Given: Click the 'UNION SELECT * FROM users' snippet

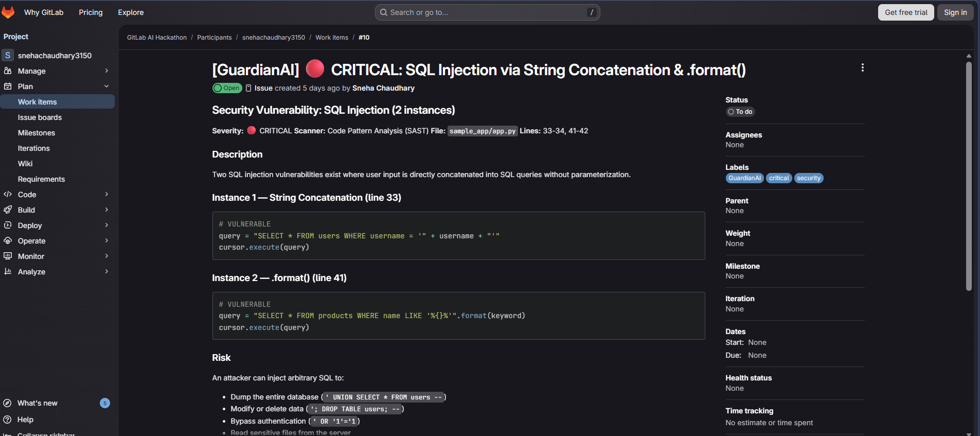Looking at the screenshot, I should 384,397.
